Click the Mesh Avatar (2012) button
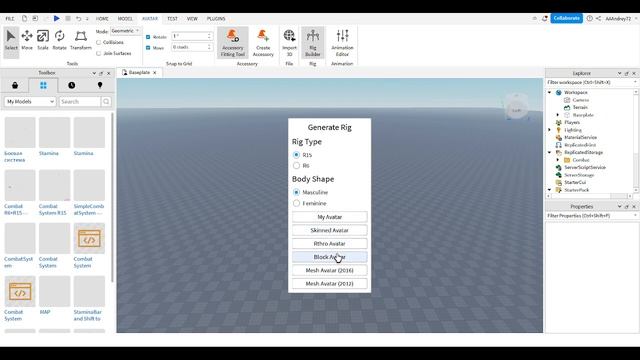640x360 pixels. point(329,284)
